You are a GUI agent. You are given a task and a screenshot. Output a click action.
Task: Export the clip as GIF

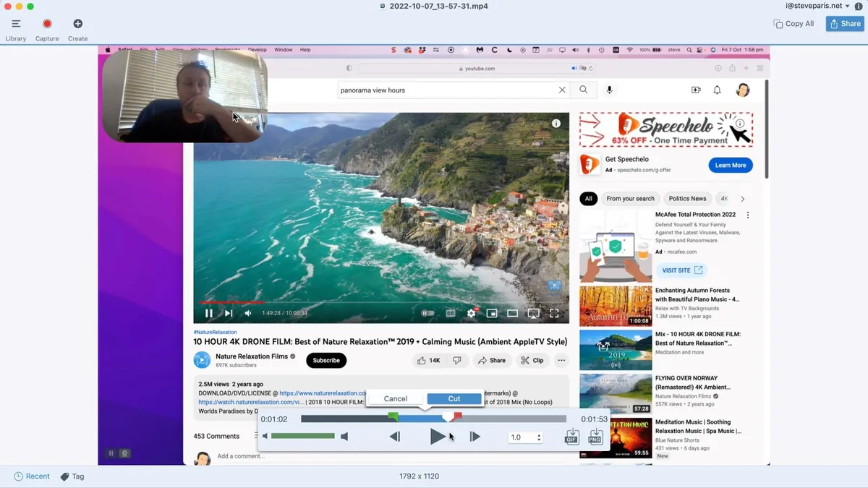coord(571,437)
